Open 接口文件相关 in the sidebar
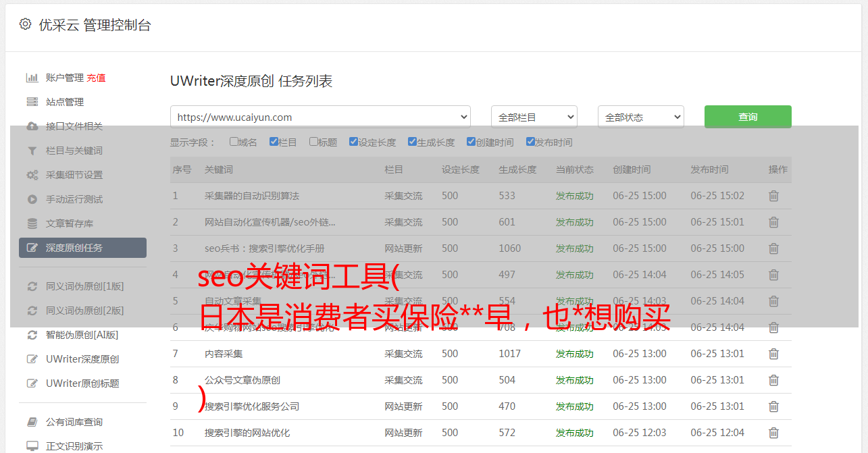The height and width of the screenshot is (453, 868). click(74, 126)
